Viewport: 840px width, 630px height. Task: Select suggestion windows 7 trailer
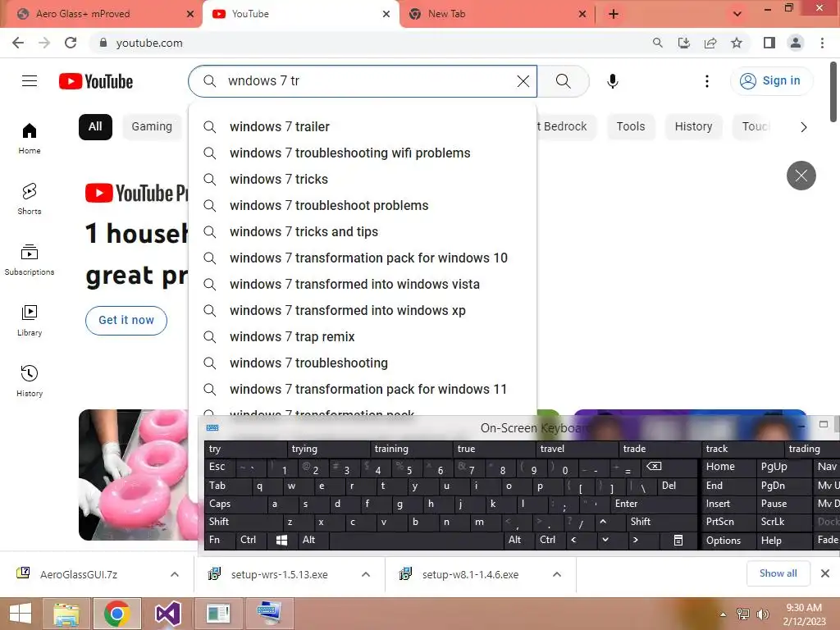pyautogui.click(x=363, y=127)
